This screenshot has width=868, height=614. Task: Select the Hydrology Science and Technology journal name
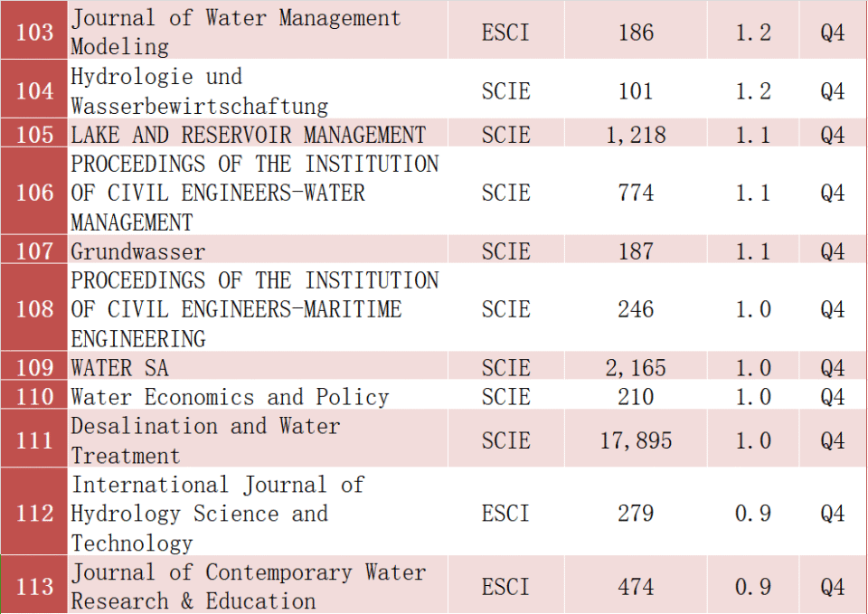pyautogui.click(x=217, y=514)
